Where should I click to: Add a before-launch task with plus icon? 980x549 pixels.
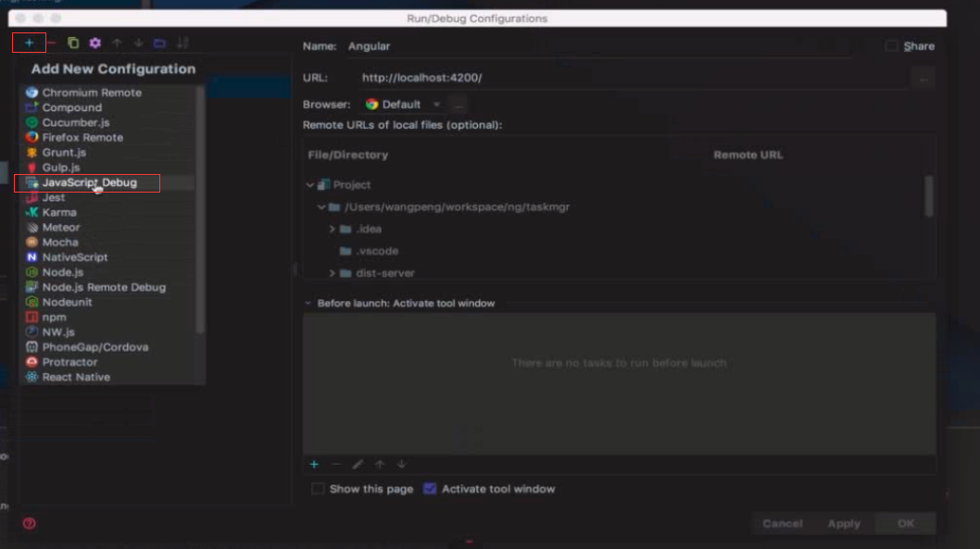[x=314, y=465]
